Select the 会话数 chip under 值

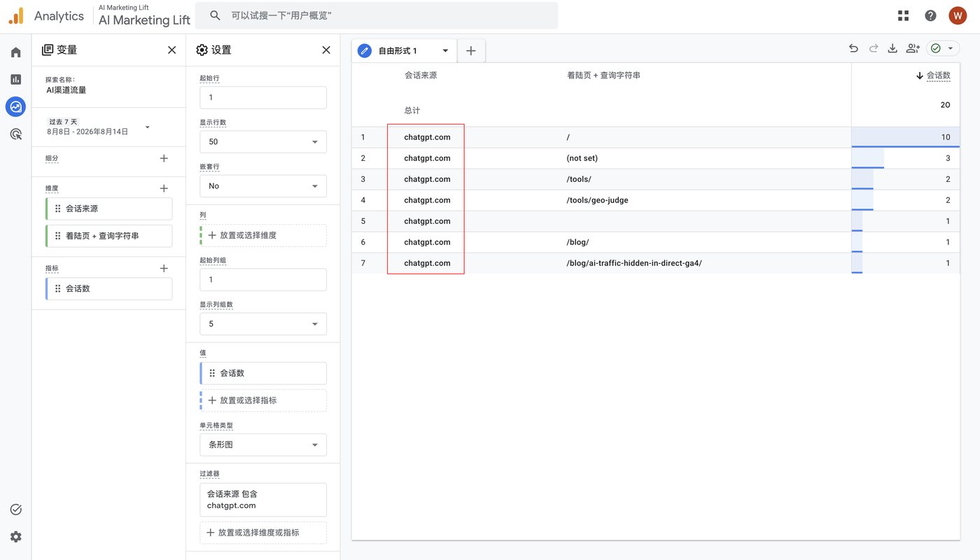263,373
